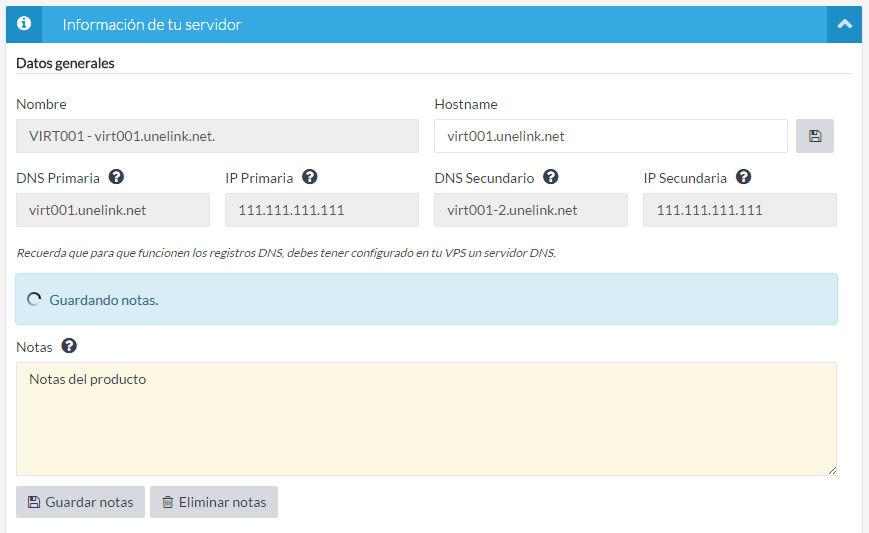Image resolution: width=869 pixels, height=533 pixels.
Task: Open help icon next to DNS Primaria
Action: coord(116,177)
